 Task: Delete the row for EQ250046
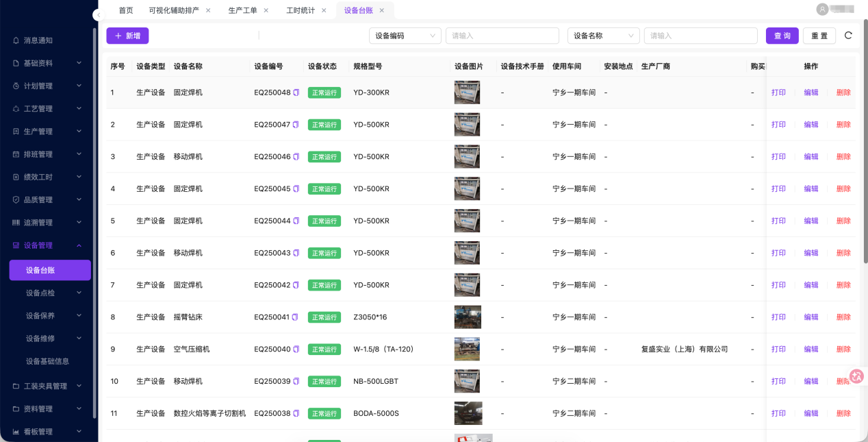coord(843,157)
